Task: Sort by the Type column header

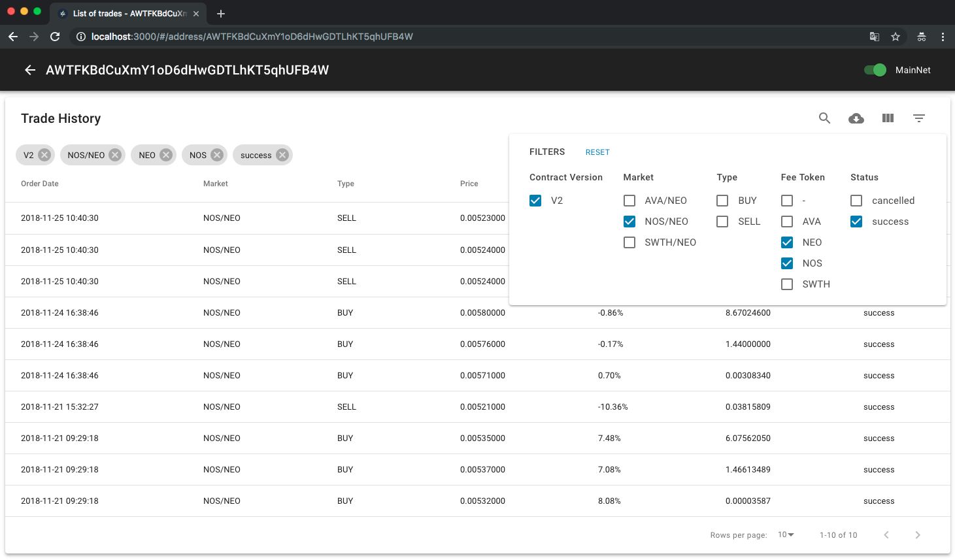Action: click(346, 184)
